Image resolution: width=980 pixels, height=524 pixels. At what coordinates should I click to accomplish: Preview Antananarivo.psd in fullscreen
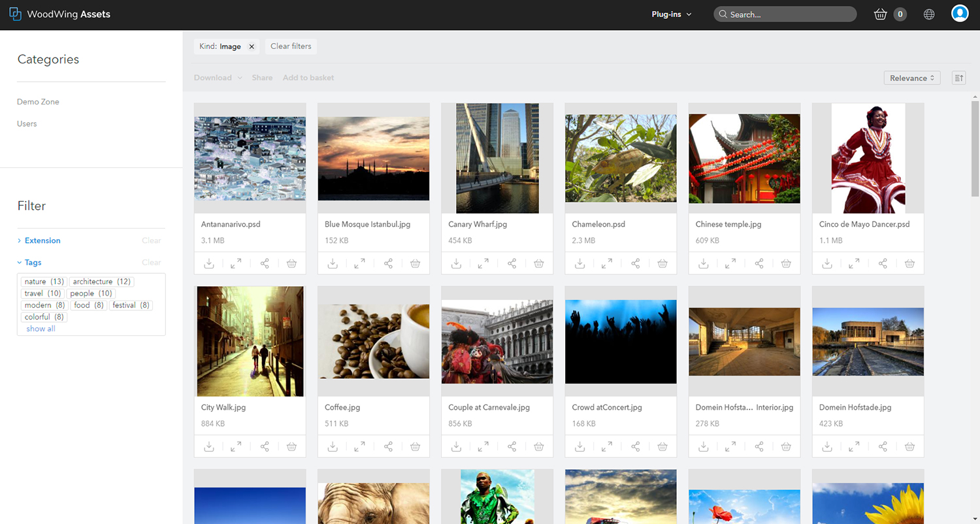pos(236,263)
